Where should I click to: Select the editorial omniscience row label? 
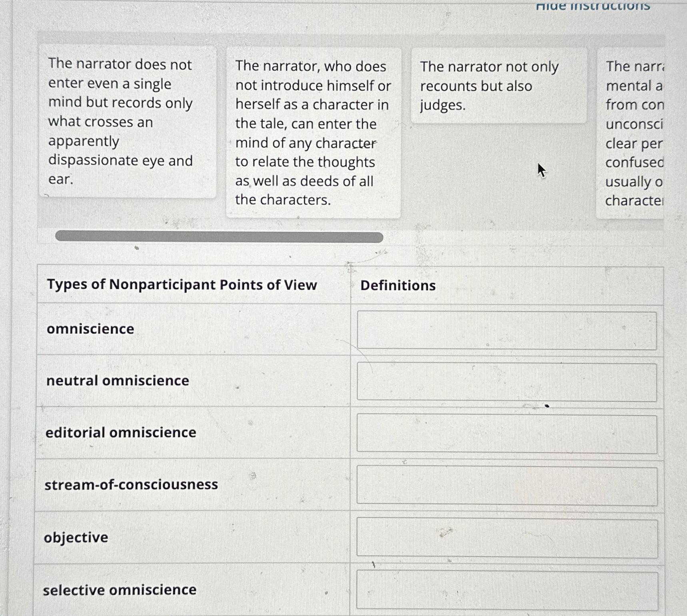tap(120, 433)
